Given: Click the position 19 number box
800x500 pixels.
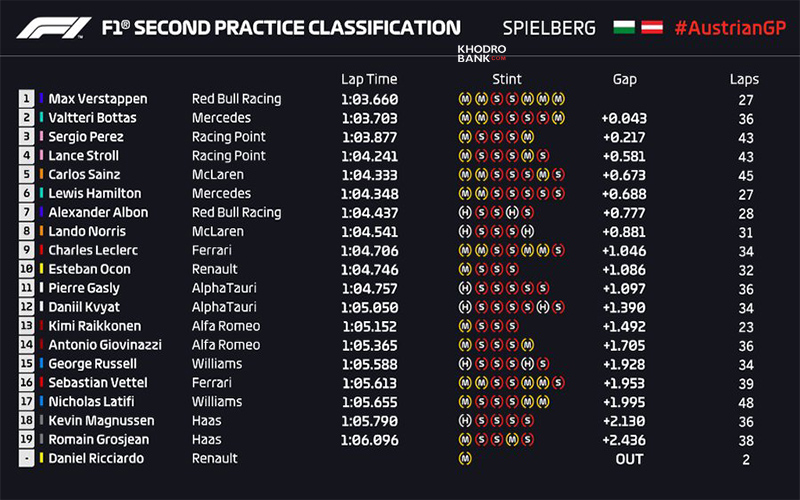Looking at the screenshot, I should tap(26, 439).
